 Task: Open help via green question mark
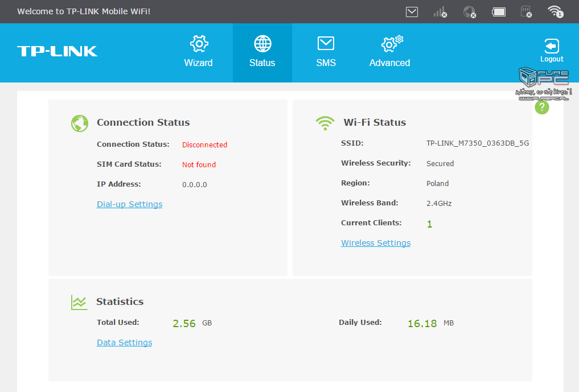[542, 107]
